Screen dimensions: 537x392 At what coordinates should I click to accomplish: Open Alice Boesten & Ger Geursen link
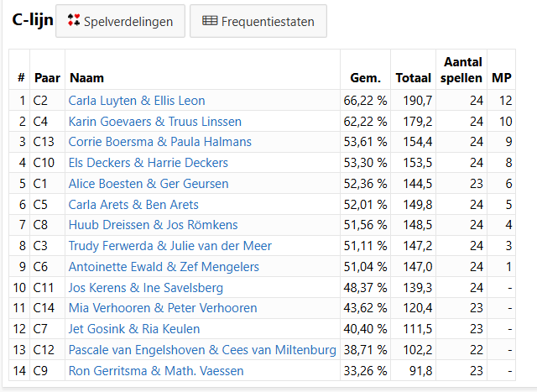pyautogui.click(x=149, y=184)
